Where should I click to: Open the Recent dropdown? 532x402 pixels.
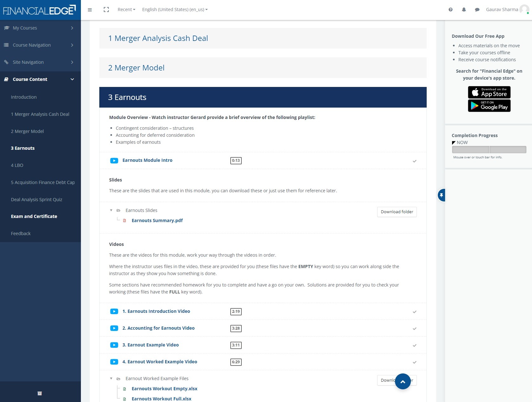pos(126,10)
